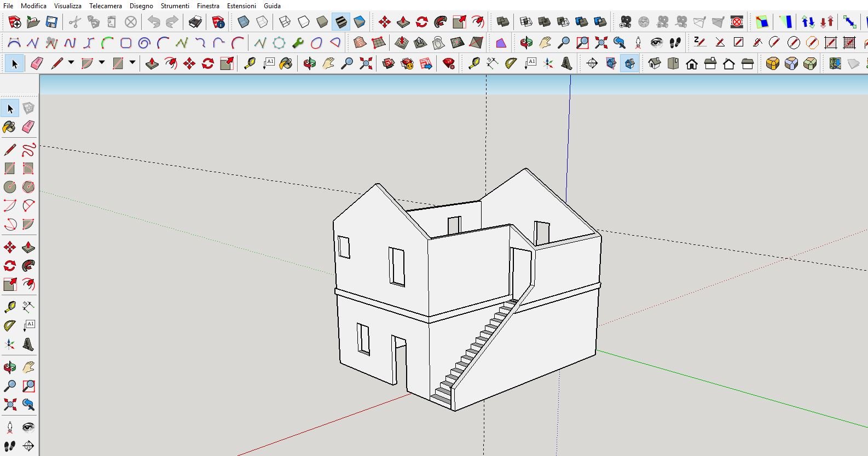
Task: Select the Polygon tool
Action: pos(28,187)
